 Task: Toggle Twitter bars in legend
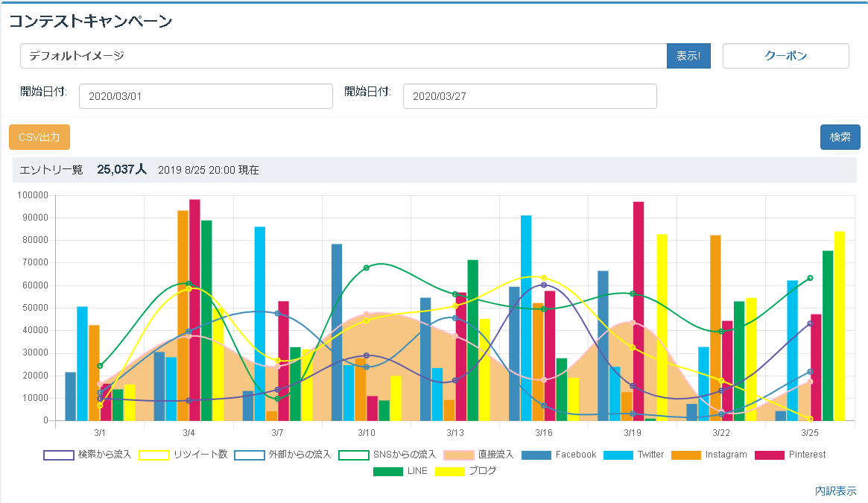pos(633,455)
